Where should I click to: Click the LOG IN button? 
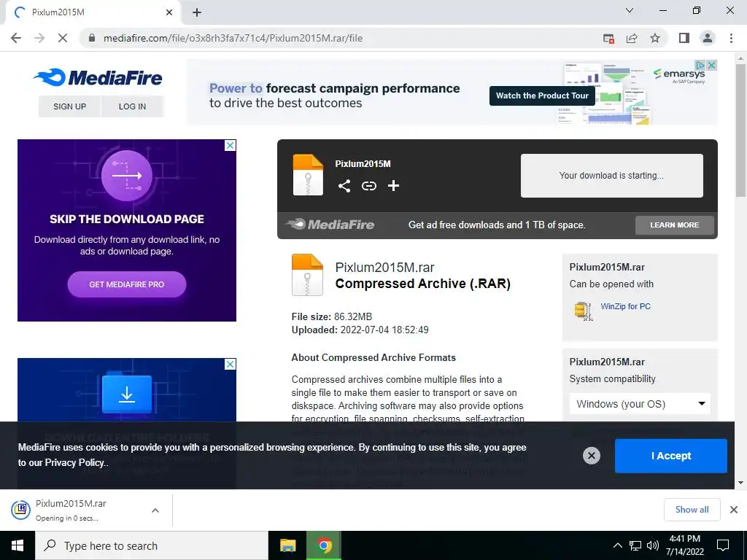coord(133,106)
